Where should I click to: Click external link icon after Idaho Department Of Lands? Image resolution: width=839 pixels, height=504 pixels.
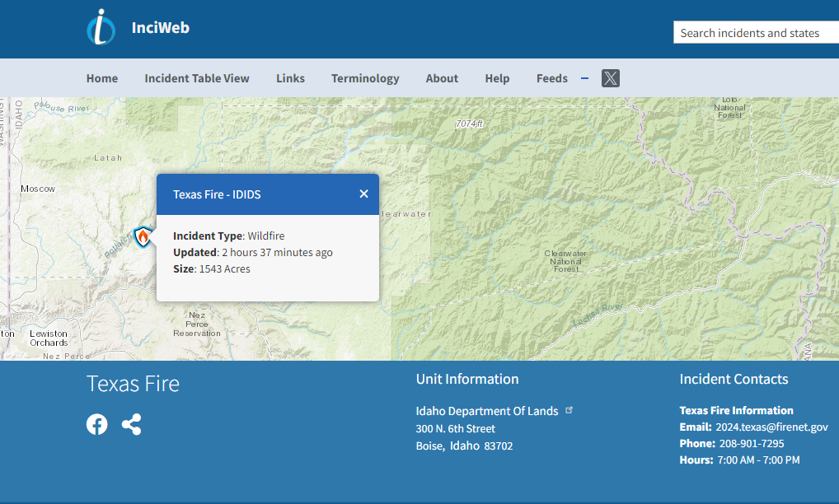coord(569,410)
